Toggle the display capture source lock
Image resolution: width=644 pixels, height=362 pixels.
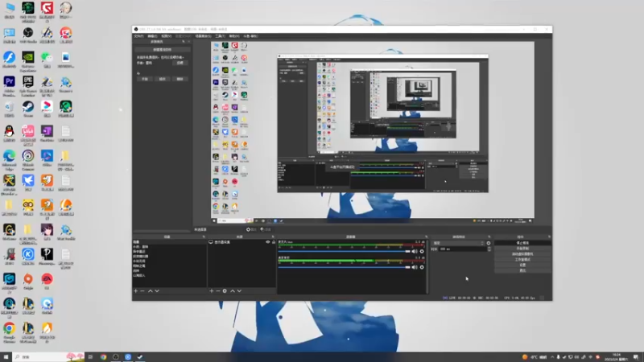click(274, 242)
